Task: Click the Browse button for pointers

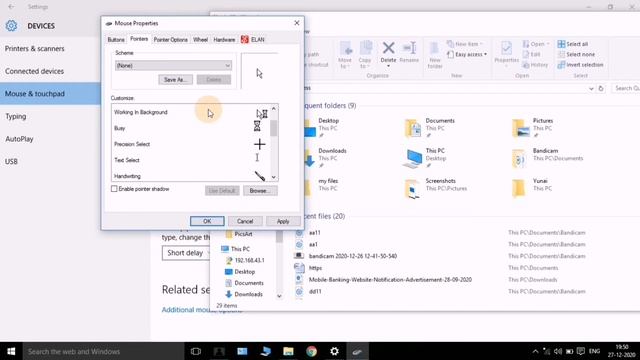Action: click(x=260, y=191)
